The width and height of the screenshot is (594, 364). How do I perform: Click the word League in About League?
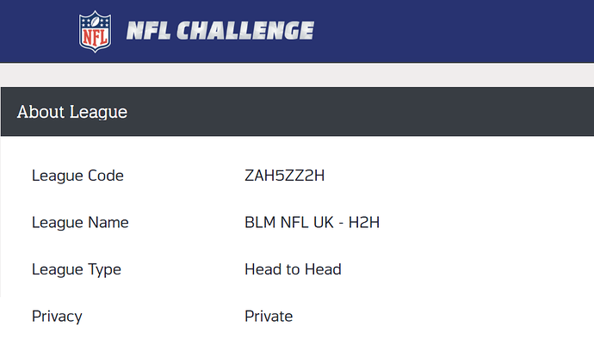(x=98, y=112)
